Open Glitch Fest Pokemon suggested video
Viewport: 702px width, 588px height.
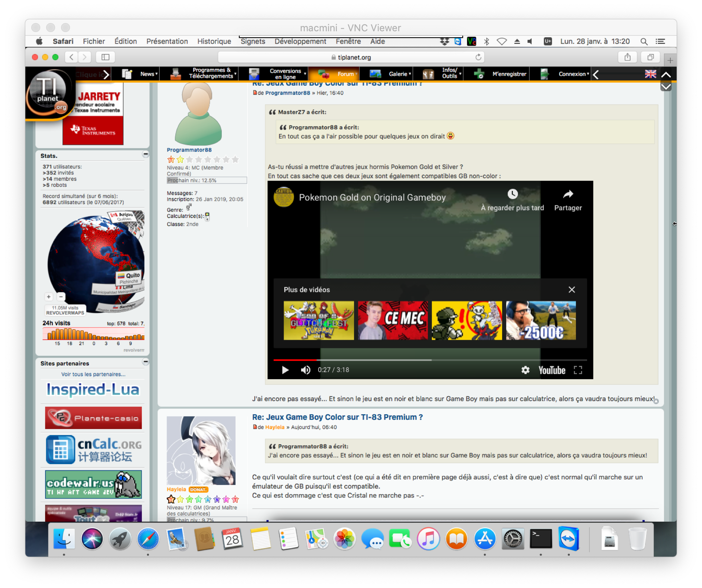coord(319,320)
